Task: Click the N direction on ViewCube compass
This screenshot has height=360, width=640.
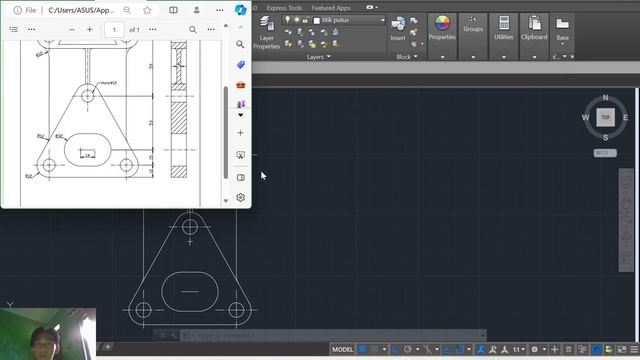Action: coord(605,98)
